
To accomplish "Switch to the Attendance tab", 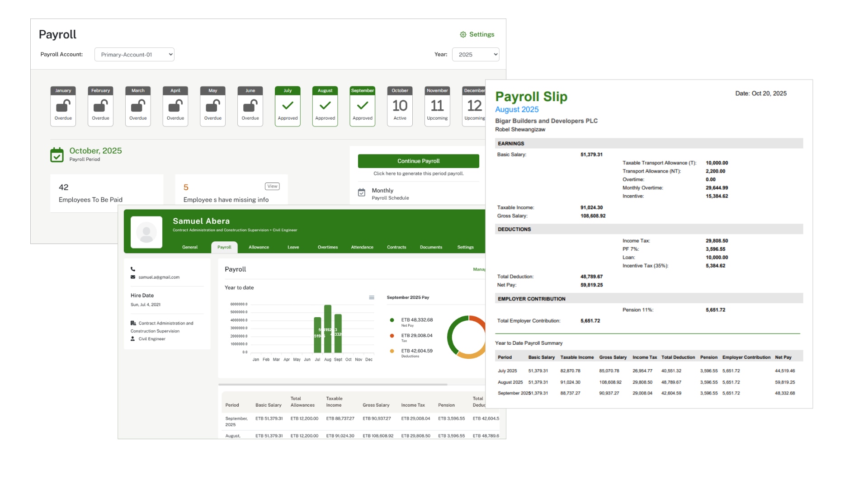I will point(362,247).
